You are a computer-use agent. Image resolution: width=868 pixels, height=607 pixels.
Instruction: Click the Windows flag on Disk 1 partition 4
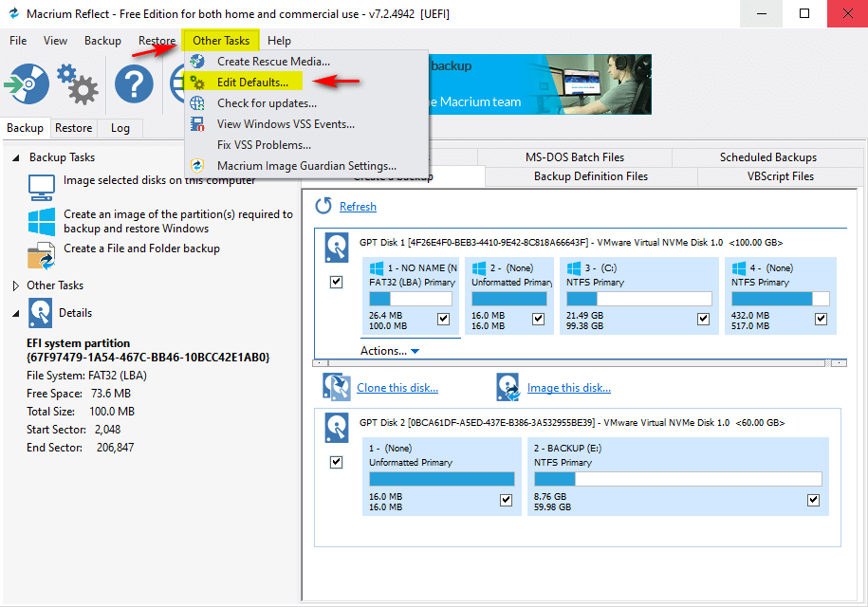[738, 268]
